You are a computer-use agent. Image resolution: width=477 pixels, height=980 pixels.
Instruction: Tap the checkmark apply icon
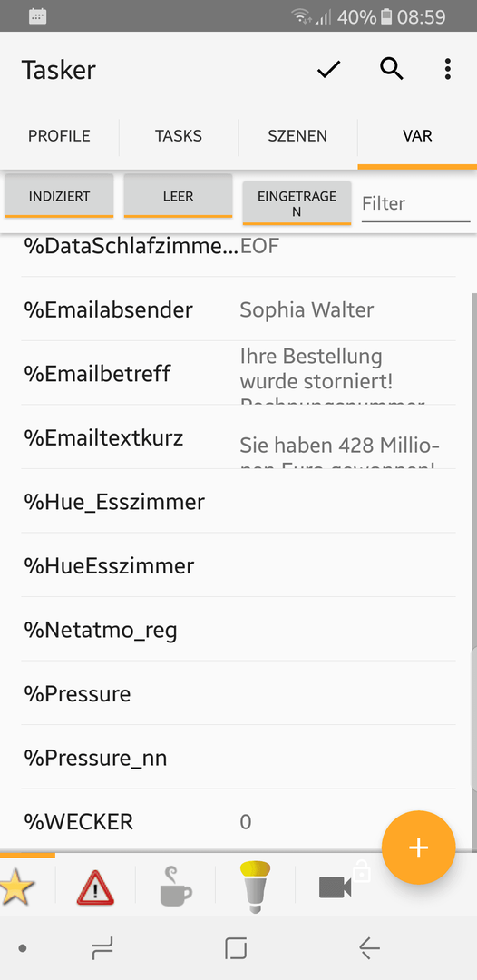(x=328, y=70)
